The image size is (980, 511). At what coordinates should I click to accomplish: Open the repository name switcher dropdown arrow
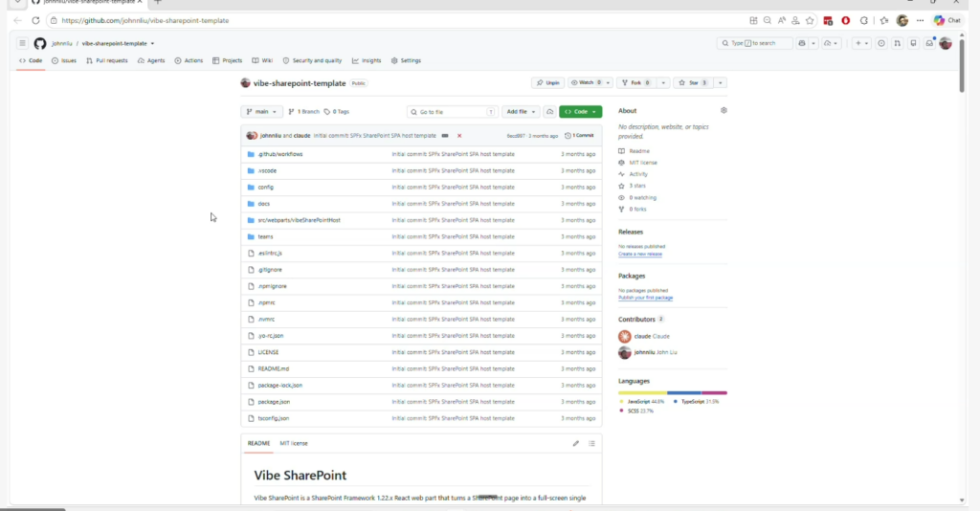click(x=152, y=44)
